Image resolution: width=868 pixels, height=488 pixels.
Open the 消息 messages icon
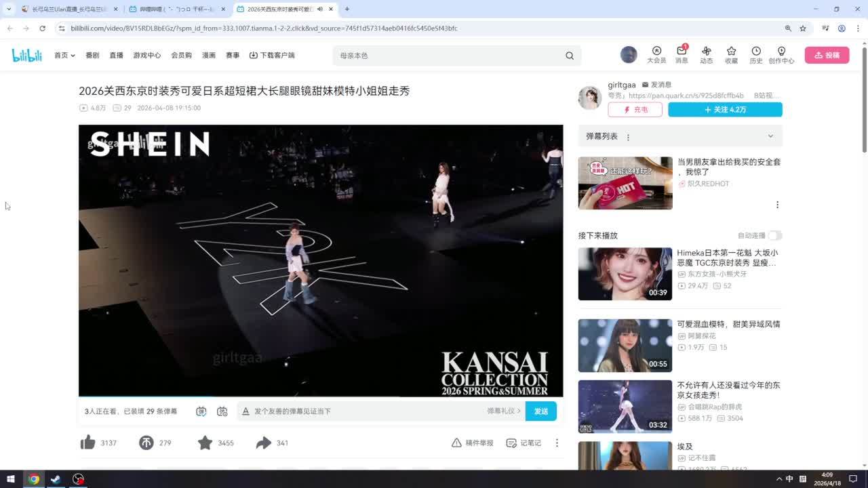pos(682,54)
